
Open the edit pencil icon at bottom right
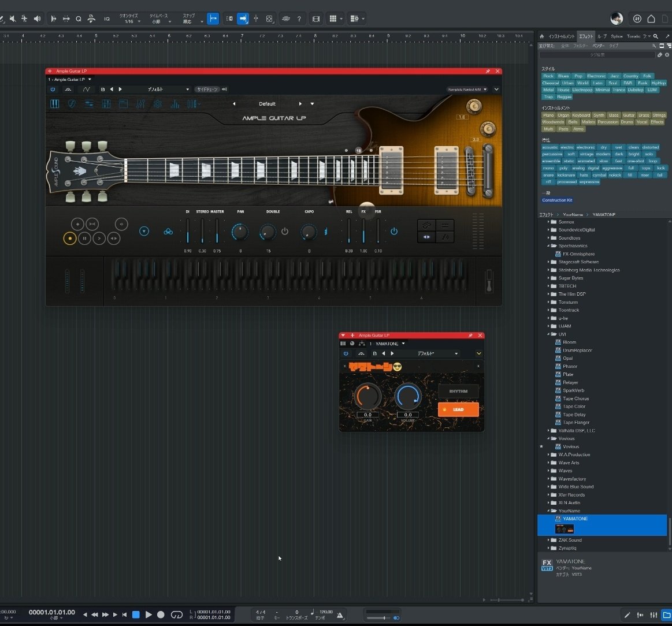pyautogui.click(x=627, y=615)
